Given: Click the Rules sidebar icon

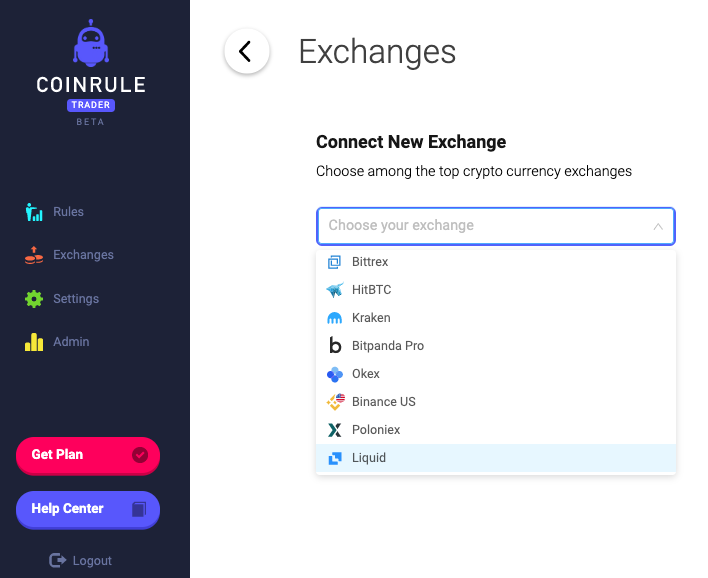Looking at the screenshot, I should (x=34, y=212).
